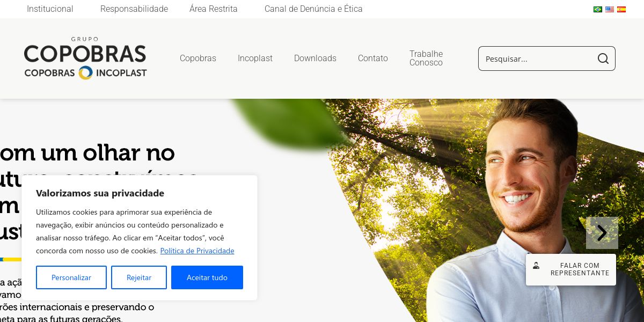Switch language to English US flag
This screenshot has width=644, height=322.
pos(610,9)
